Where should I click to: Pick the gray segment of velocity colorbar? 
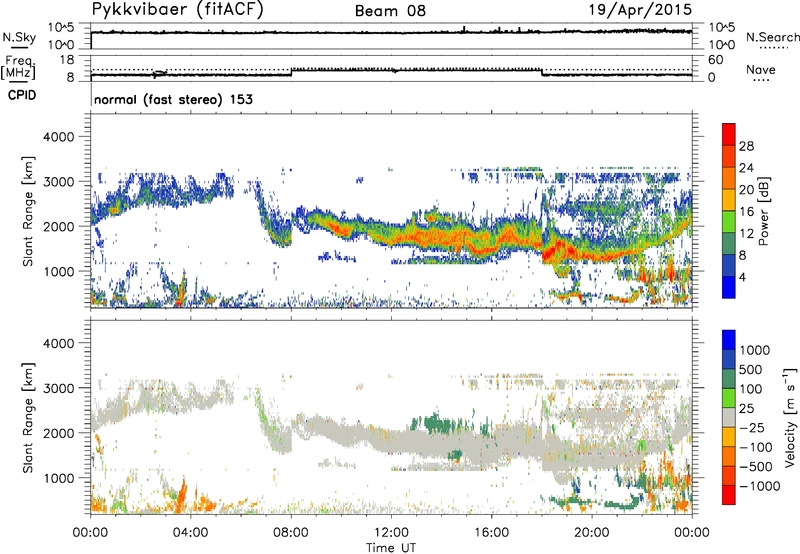coord(729,417)
